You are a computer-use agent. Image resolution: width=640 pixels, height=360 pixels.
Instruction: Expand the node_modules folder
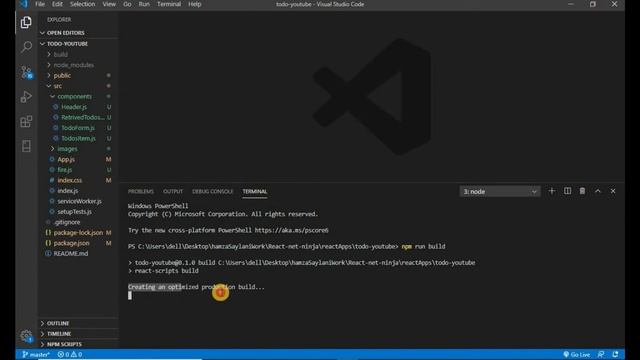point(73,65)
